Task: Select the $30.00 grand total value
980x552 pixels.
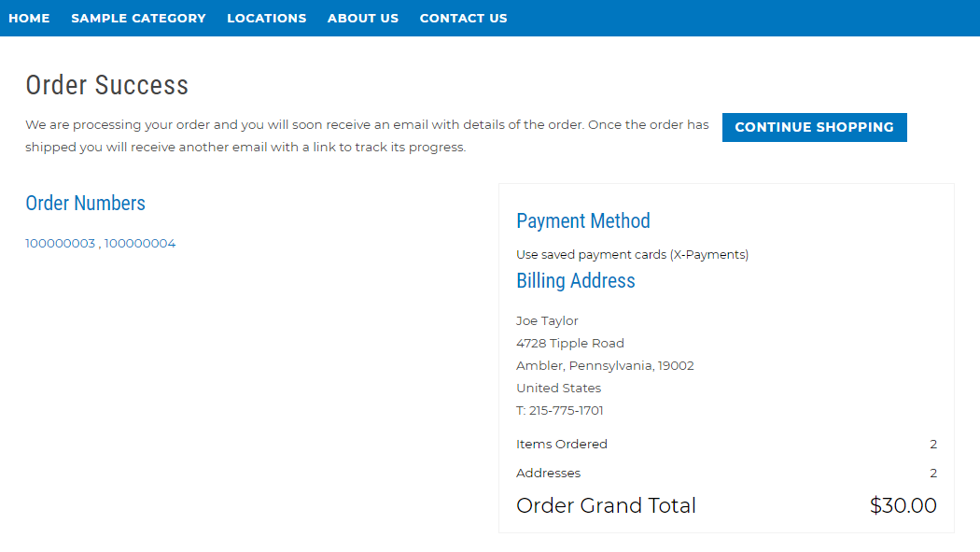Action: [x=903, y=505]
